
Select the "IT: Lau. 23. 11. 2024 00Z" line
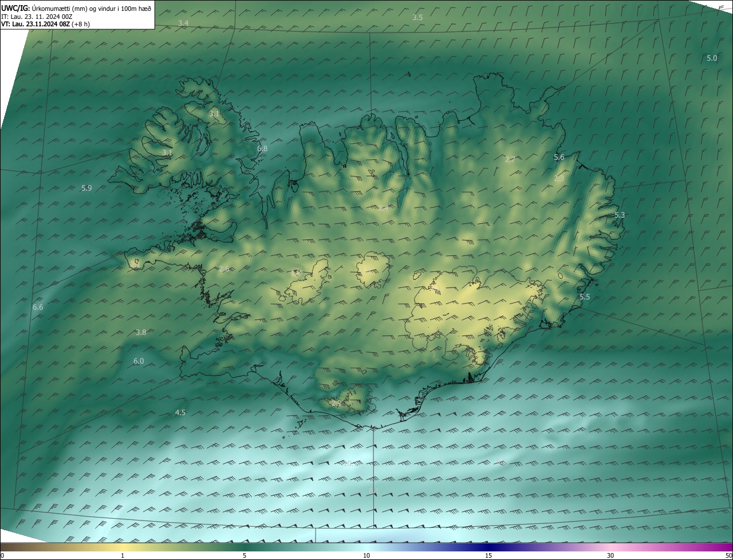[37, 16]
